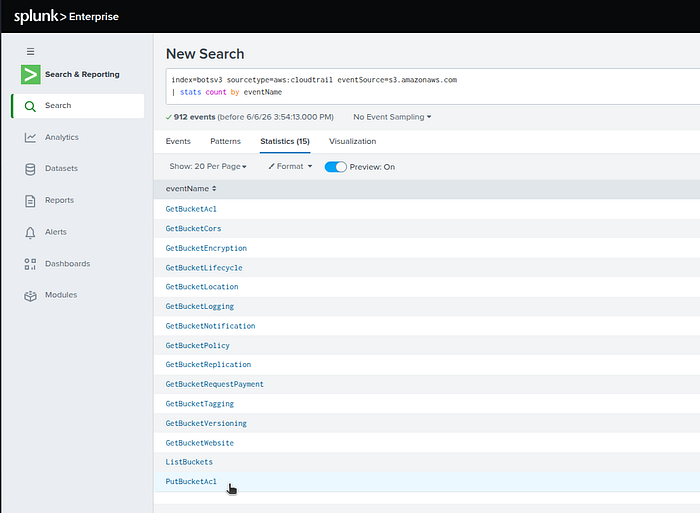Click the GetBucketLifecycle result
The height and width of the screenshot is (513, 700).
click(x=204, y=268)
